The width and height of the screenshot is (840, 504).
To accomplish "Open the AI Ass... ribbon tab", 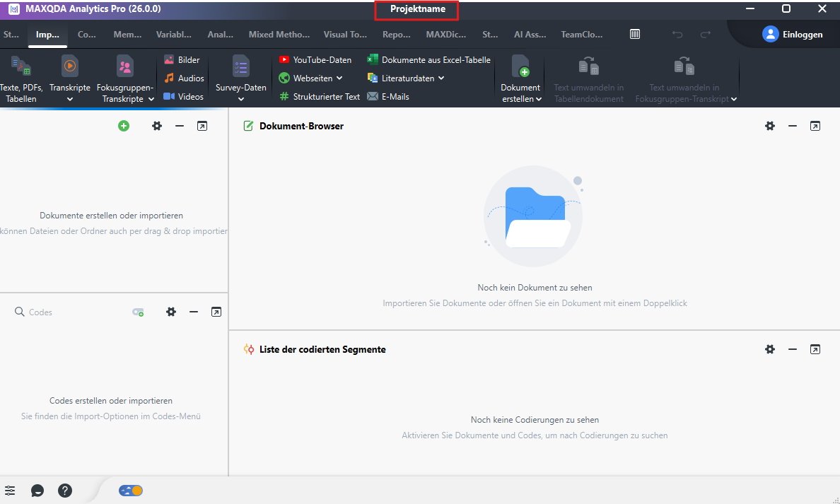I will pos(530,34).
